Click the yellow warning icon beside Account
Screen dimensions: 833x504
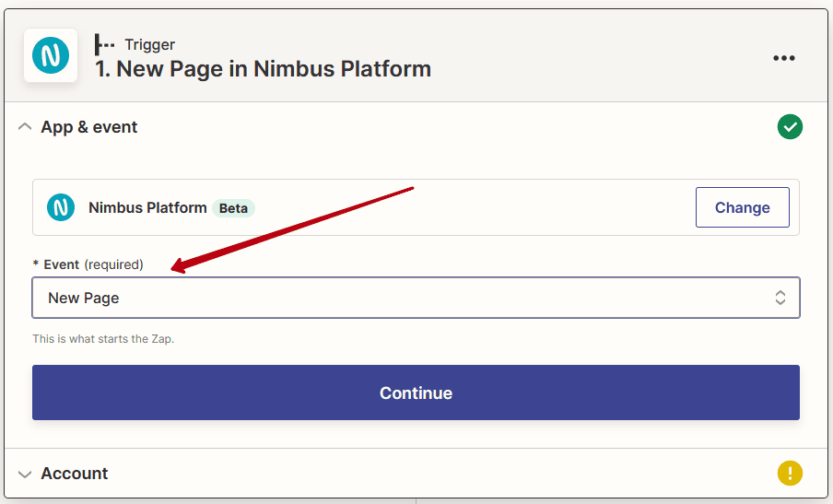(x=790, y=473)
